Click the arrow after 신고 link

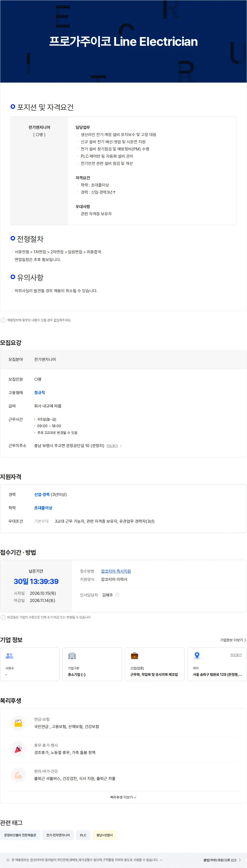click(240, 860)
